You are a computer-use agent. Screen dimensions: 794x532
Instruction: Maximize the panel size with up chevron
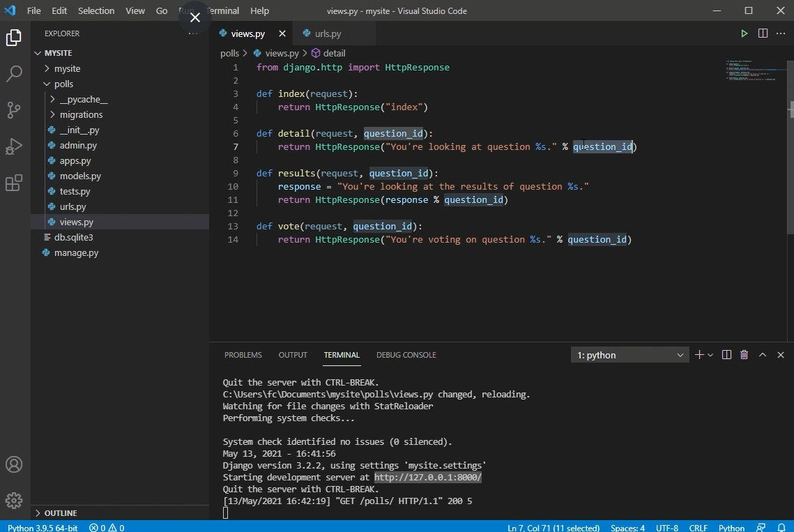tap(763, 355)
